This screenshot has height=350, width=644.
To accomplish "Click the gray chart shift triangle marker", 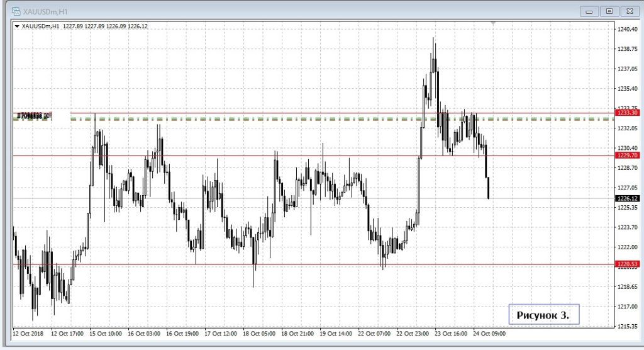I will 494,23.
